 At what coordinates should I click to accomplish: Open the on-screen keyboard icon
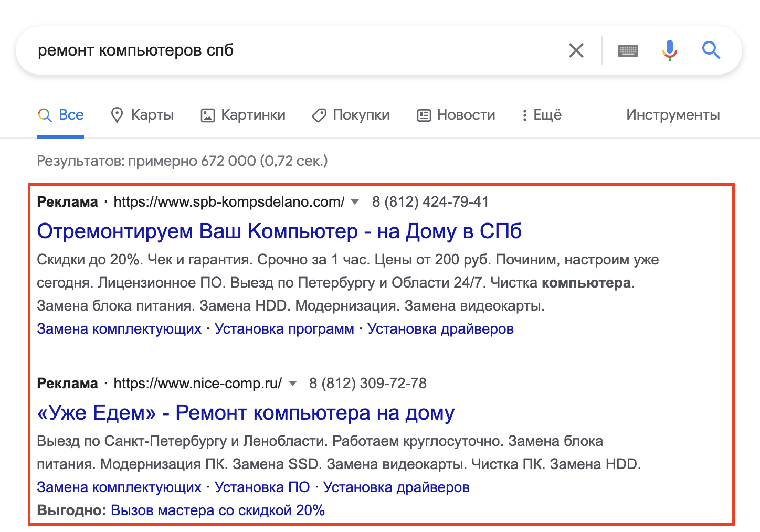click(628, 50)
